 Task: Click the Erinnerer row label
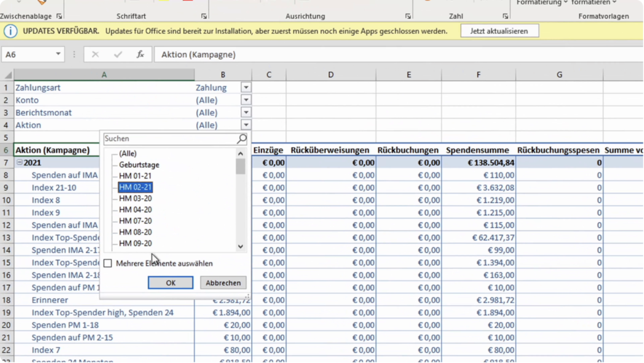click(50, 300)
